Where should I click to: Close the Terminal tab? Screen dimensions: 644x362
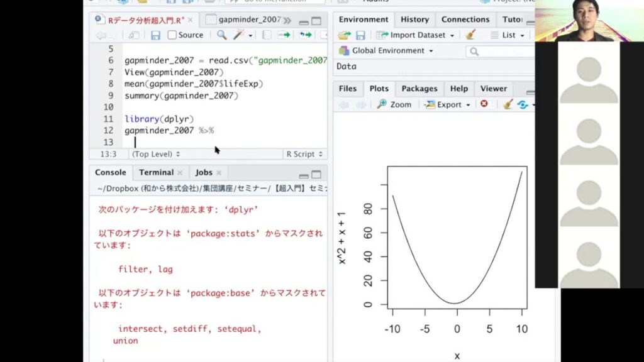(x=180, y=173)
